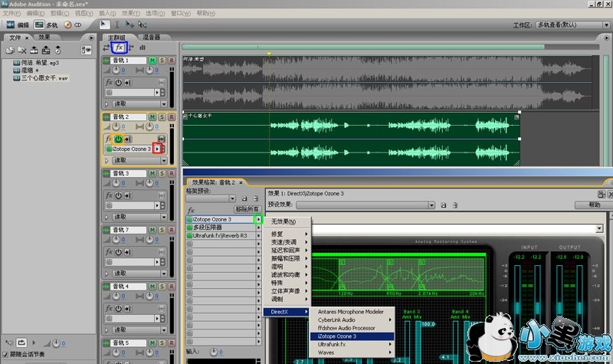
Task: Click the FX view button above the tracks
Action: pos(121,48)
